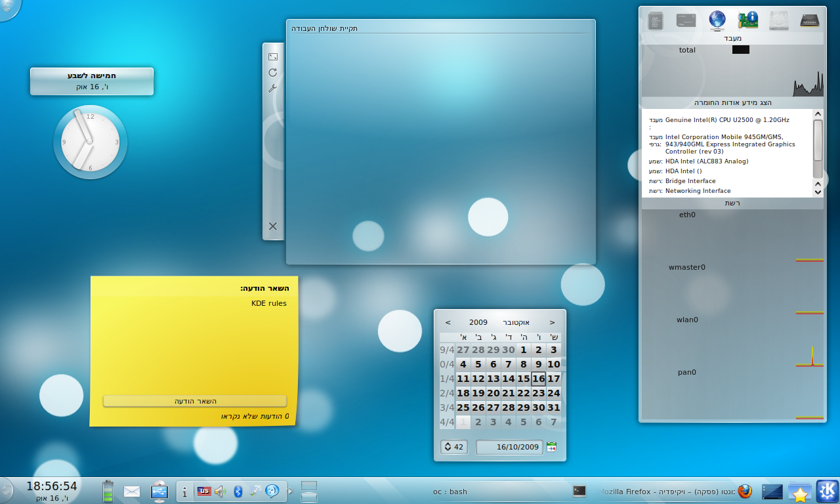Select the CPU icon in the system monitor widget
840x504 pixels.
point(655,20)
